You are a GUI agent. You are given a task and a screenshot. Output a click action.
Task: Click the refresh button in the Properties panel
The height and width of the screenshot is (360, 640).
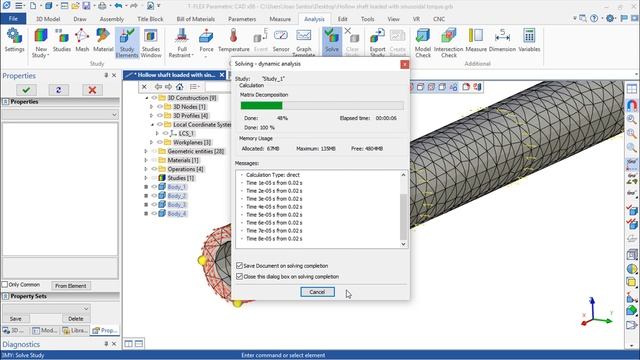click(x=59, y=90)
